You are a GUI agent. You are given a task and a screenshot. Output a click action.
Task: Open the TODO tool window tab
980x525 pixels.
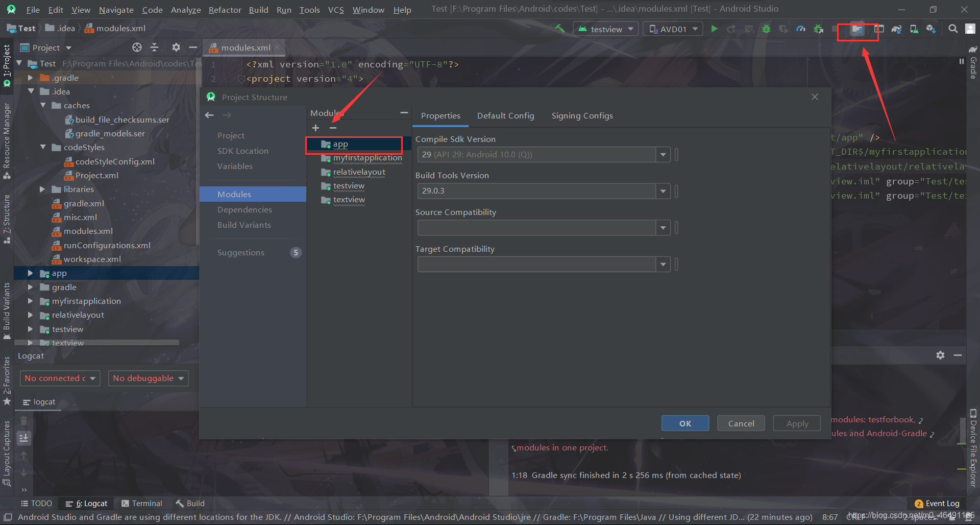[x=36, y=504]
